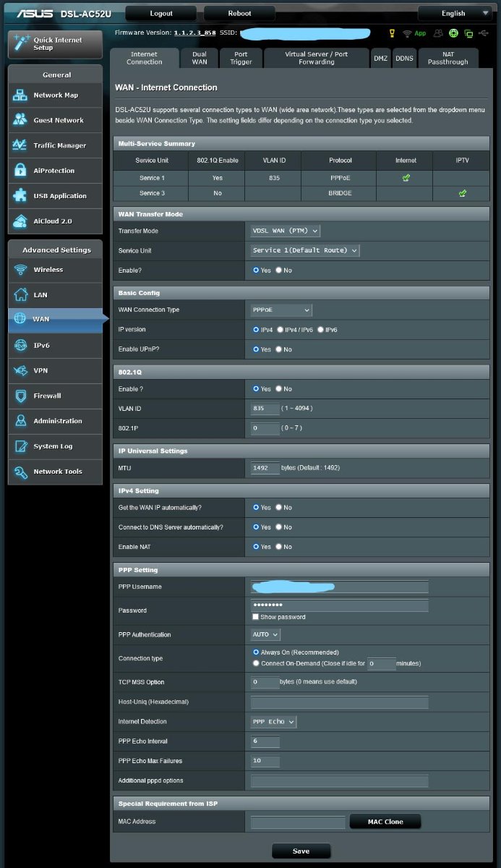
Task: Set Get the WAN IP automatically to No
Action: click(x=279, y=508)
